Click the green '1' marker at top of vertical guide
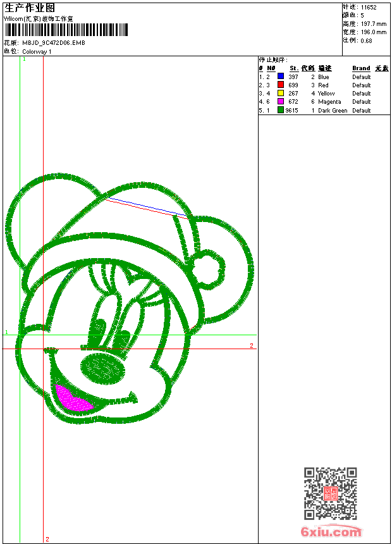This screenshot has height=544, width=392. point(24,59)
